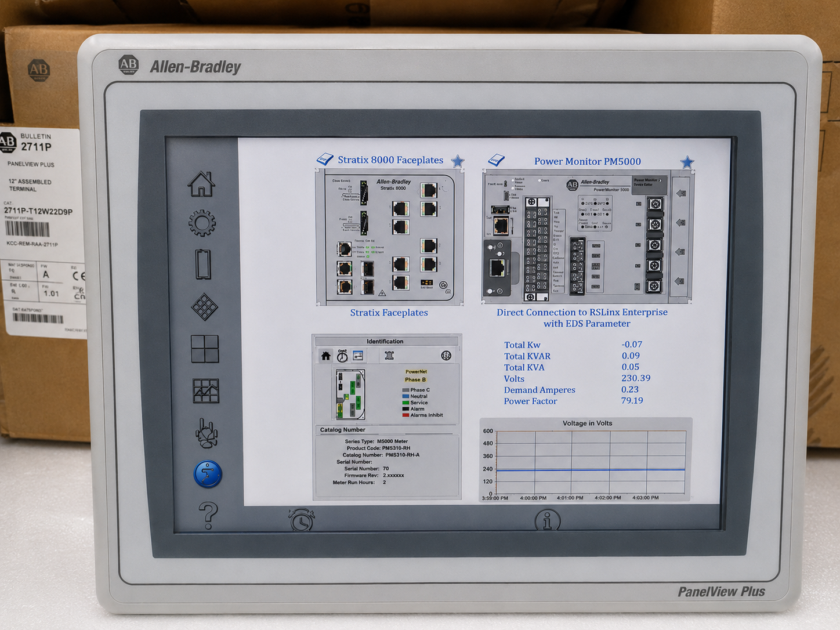Viewport: 840px width, 630px height.
Task: Select Catalog Number value PMS310-RH-A
Action: 402,455
